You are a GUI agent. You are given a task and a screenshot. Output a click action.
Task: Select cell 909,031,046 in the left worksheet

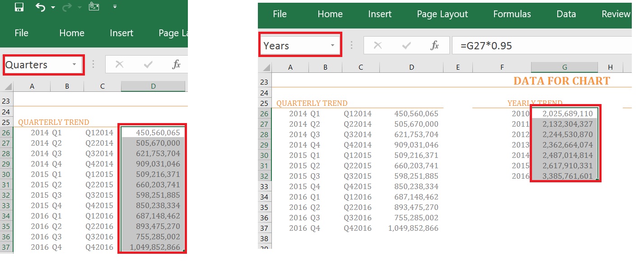pos(153,164)
